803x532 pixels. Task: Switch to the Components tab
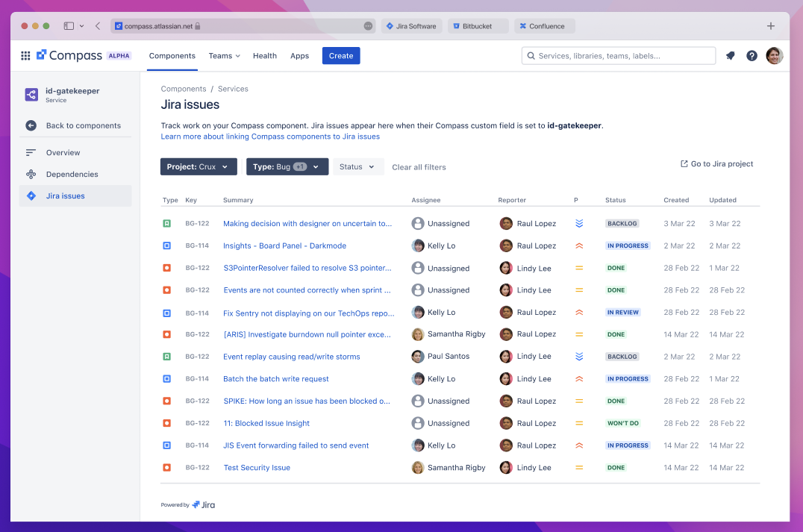tap(172, 56)
